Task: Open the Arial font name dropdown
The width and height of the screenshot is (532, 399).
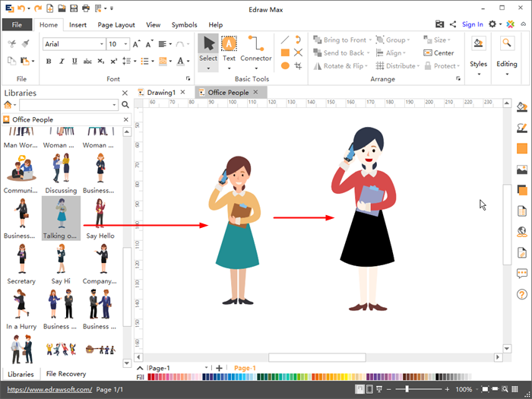Action: coord(100,44)
